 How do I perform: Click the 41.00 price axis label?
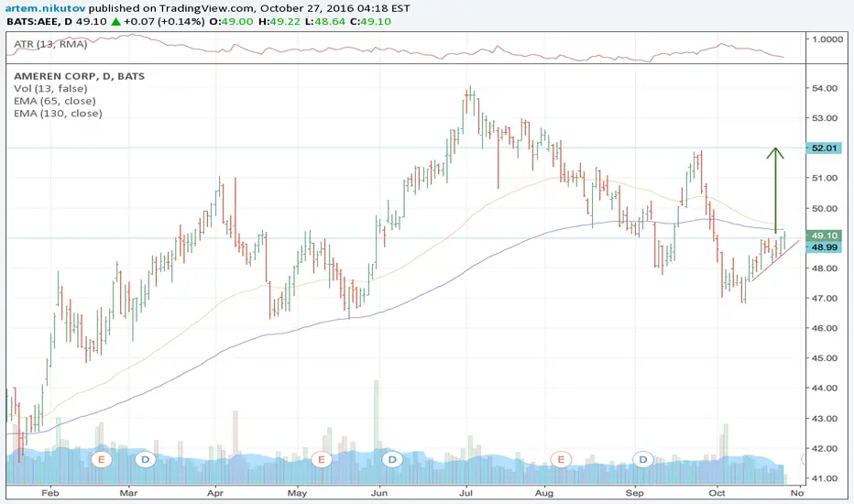tap(825, 479)
